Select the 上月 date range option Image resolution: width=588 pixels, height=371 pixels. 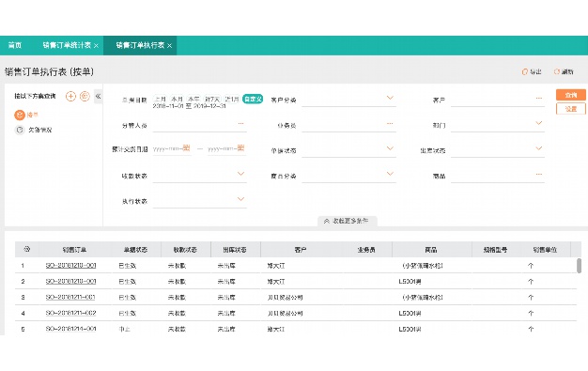[160, 99]
